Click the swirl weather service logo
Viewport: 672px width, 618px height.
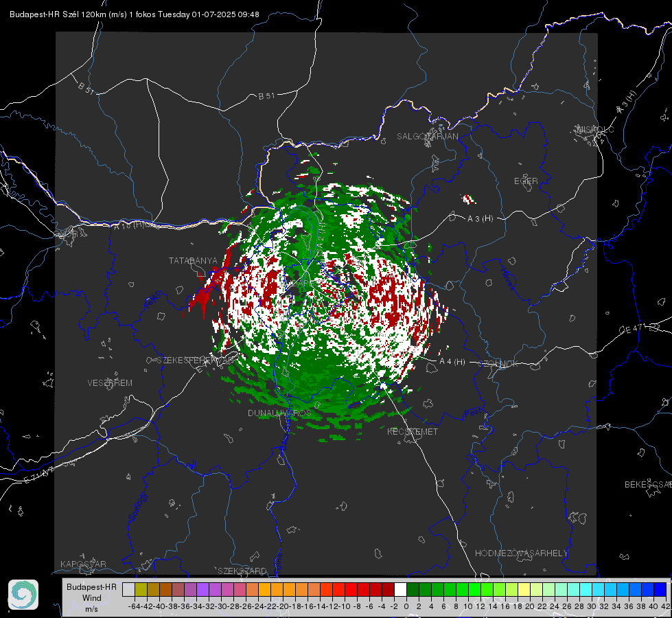(23, 595)
